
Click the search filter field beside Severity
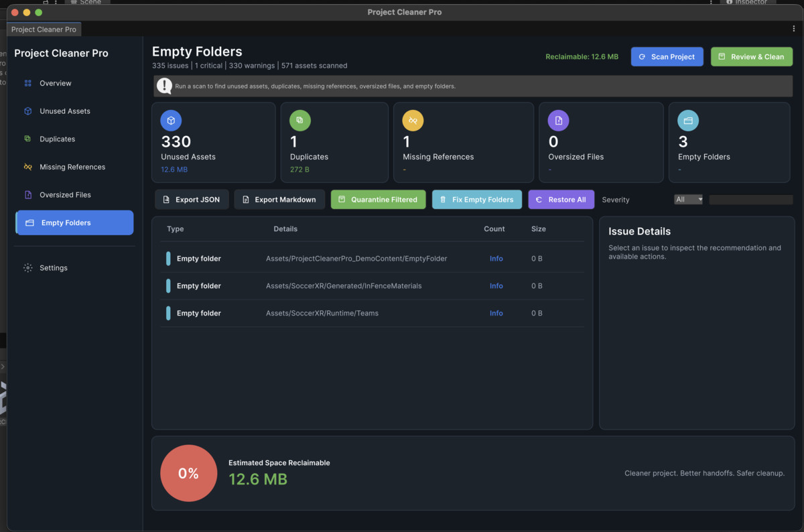pos(751,200)
